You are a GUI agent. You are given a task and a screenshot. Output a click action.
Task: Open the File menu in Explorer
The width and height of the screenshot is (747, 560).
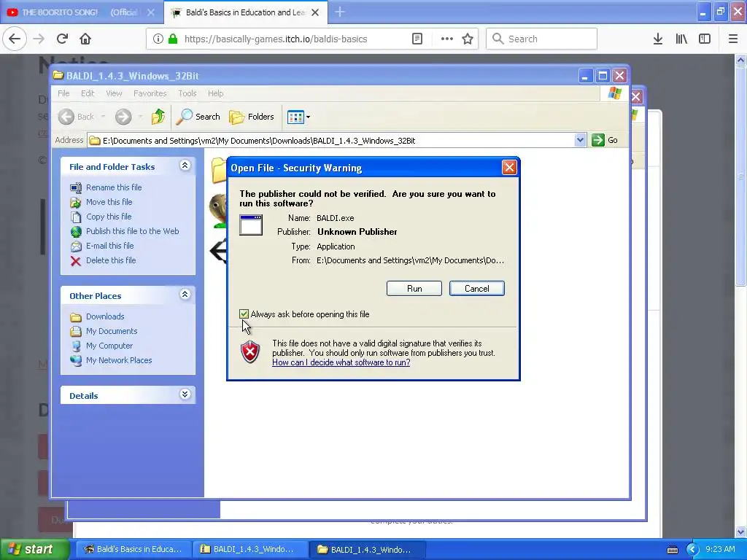tap(63, 93)
